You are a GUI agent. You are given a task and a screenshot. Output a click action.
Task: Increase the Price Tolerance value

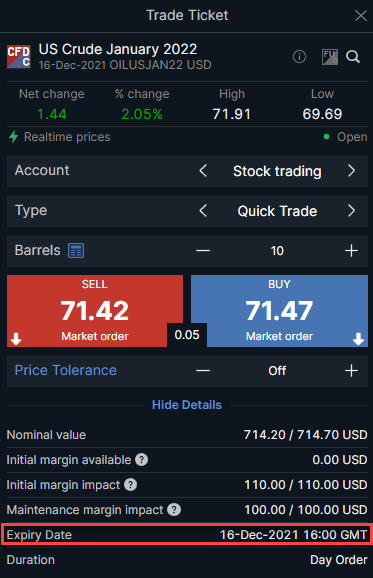click(351, 370)
